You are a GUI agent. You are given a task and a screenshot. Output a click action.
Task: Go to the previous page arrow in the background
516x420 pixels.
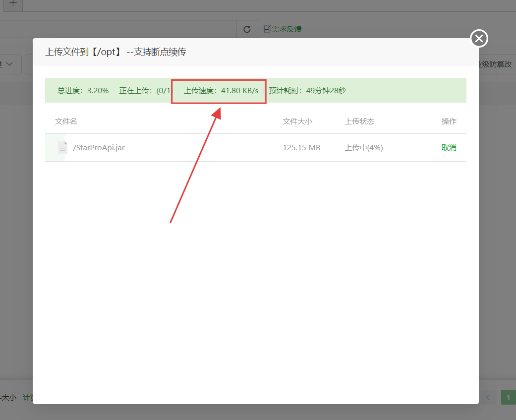488,397
